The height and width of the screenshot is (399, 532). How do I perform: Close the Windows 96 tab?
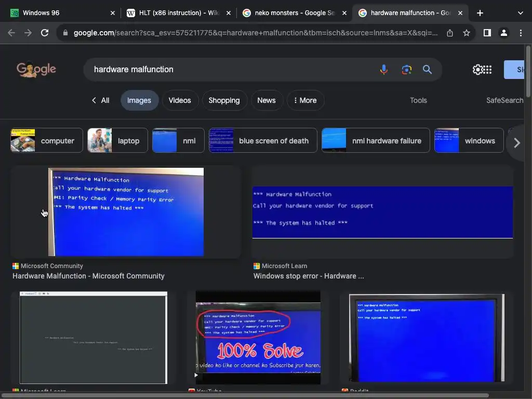point(113,13)
